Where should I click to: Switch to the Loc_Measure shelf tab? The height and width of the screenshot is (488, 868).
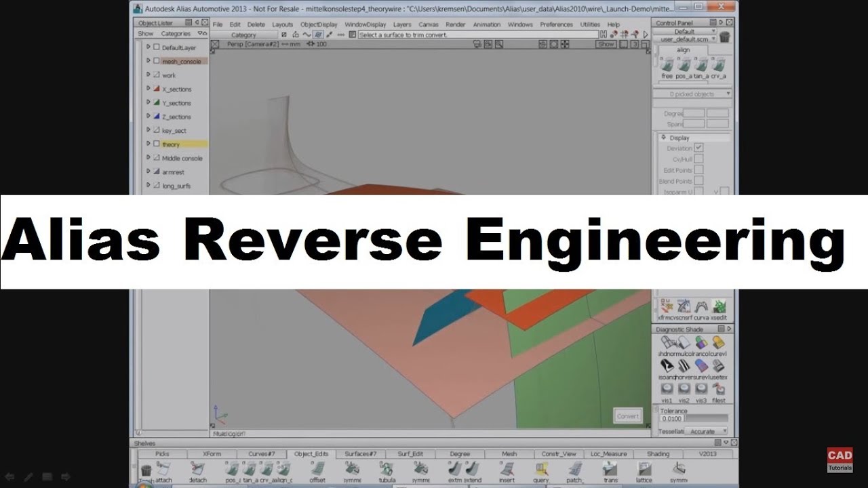tap(608, 453)
